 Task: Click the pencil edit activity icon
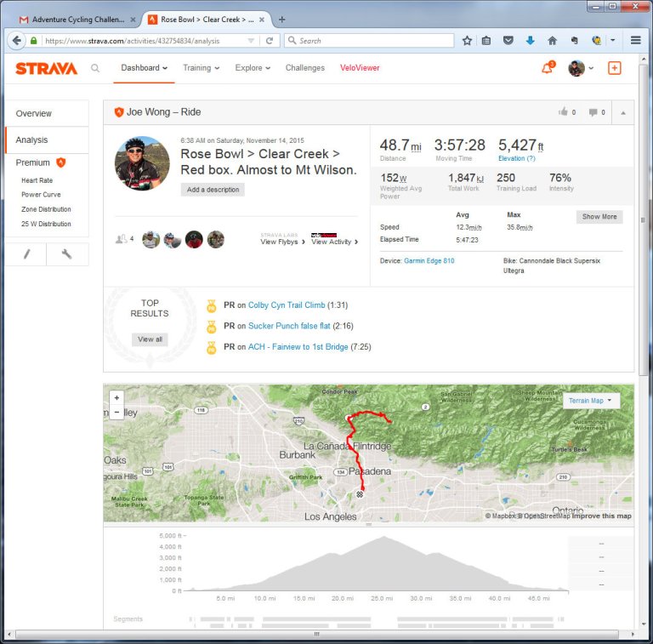coord(26,254)
